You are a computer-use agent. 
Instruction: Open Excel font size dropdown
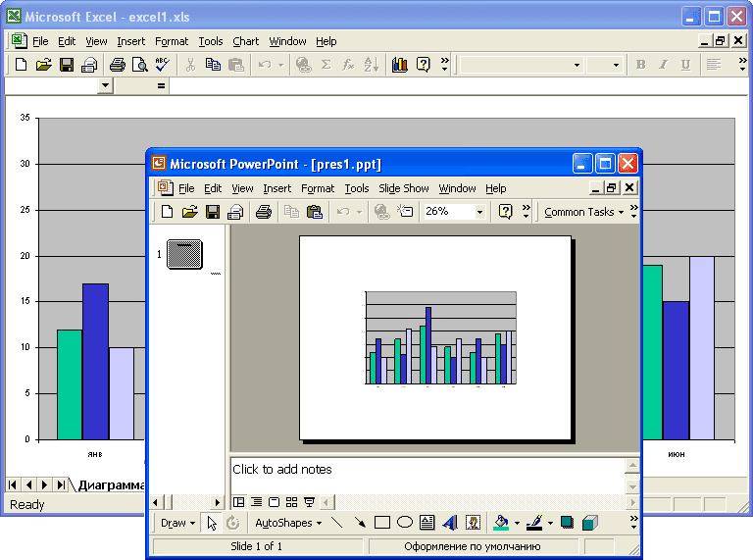(x=616, y=65)
